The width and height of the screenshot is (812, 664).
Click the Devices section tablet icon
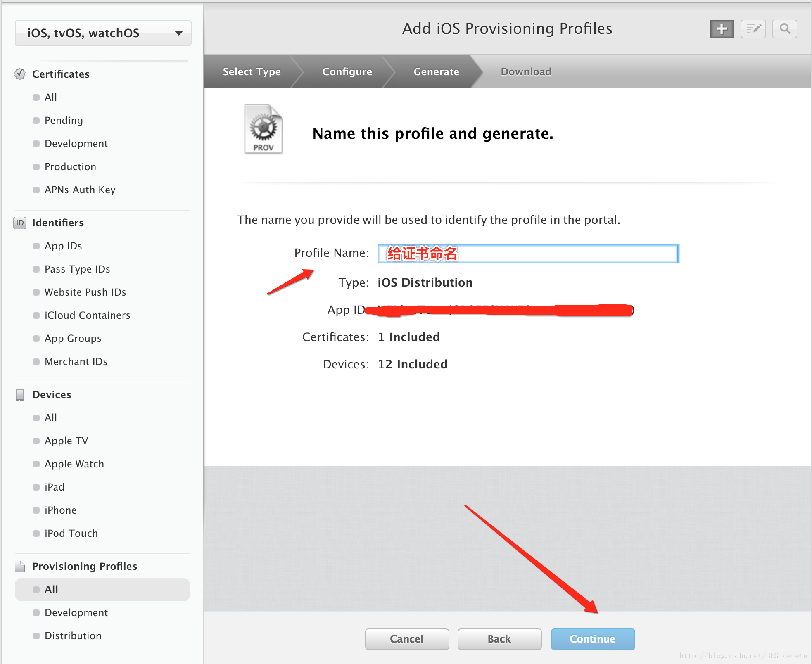20,395
